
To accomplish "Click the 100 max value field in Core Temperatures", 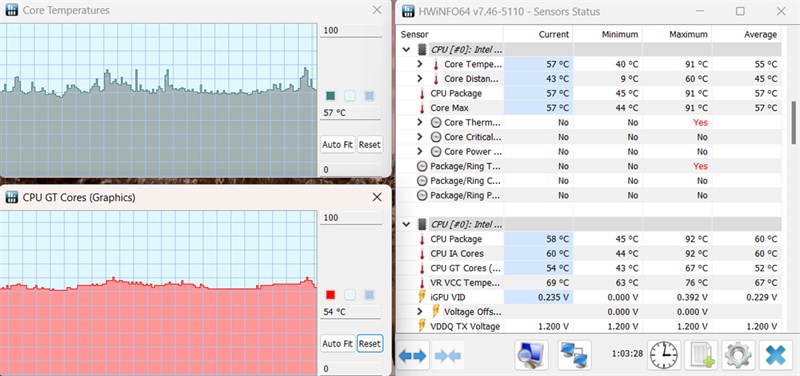I will pyautogui.click(x=351, y=31).
